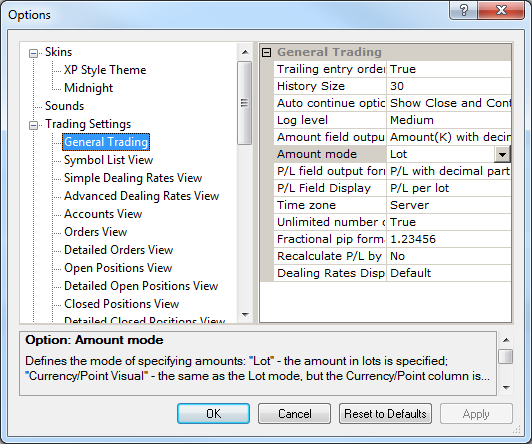
Task: Select the Log level value field
Action: coord(449,120)
